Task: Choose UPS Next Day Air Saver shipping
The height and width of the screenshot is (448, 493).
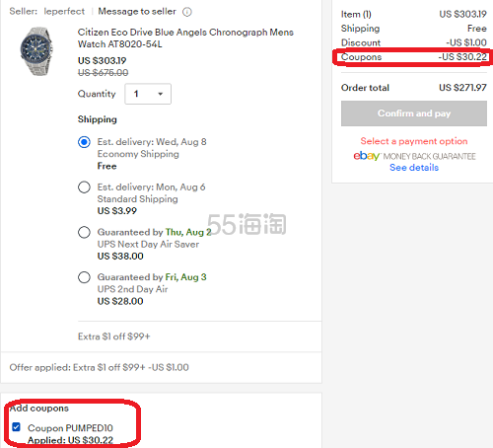Action: (x=84, y=232)
